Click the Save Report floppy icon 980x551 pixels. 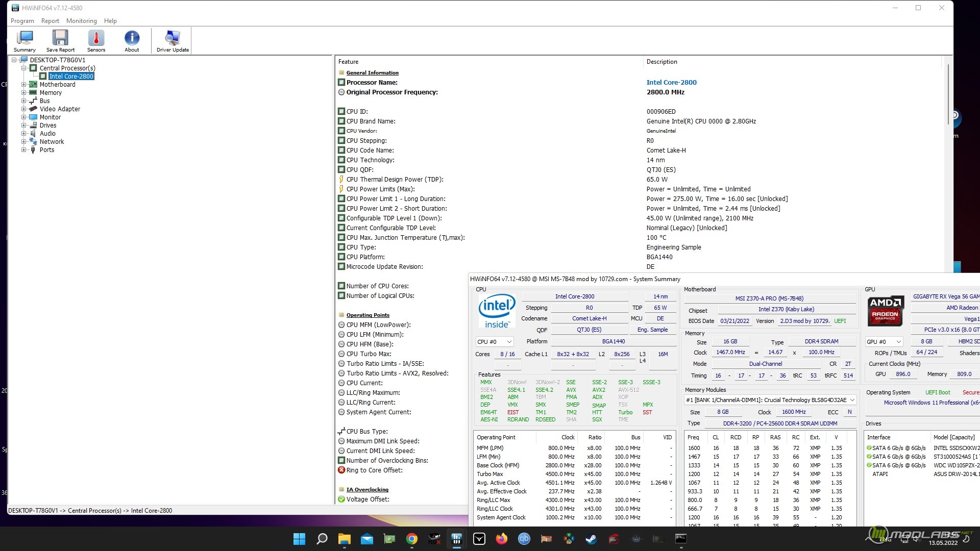(x=60, y=41)
